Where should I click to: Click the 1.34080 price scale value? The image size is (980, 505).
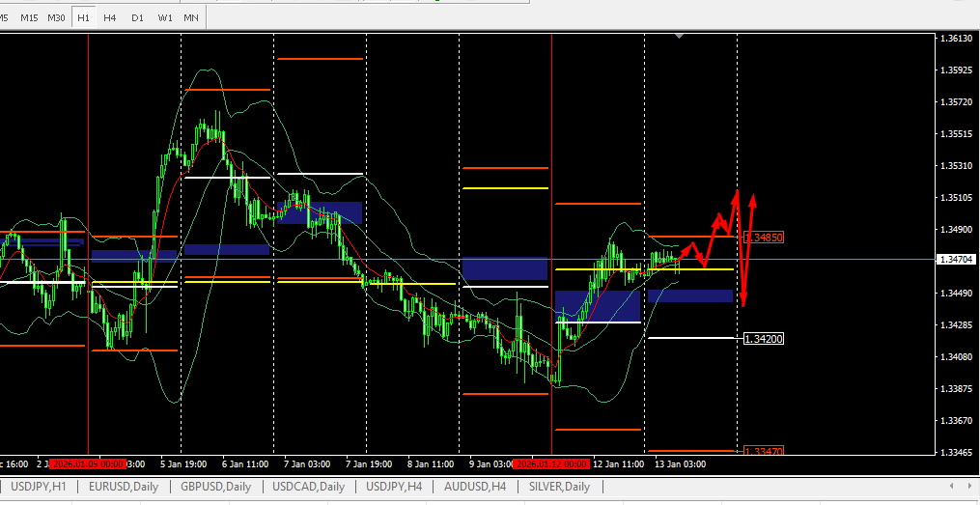(x=956, y=357)
